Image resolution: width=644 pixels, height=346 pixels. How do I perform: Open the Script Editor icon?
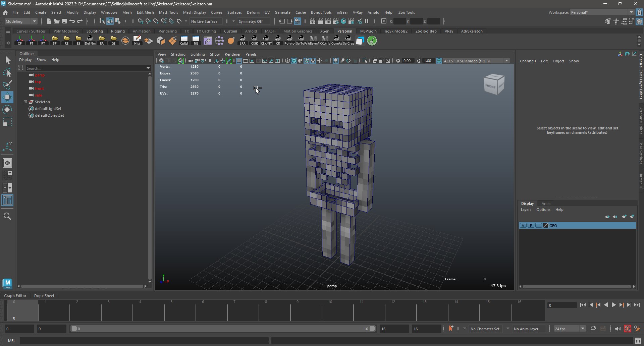click(x=638, y=341)
